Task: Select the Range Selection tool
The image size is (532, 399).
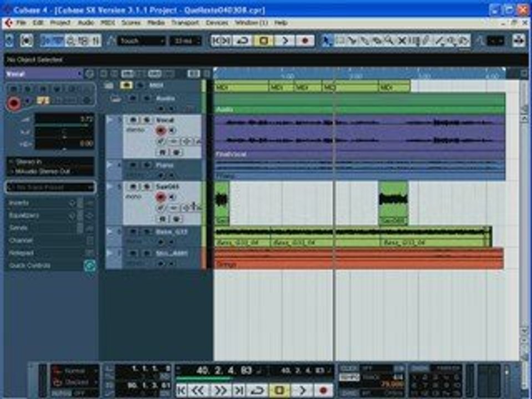Action: point(340,41)
